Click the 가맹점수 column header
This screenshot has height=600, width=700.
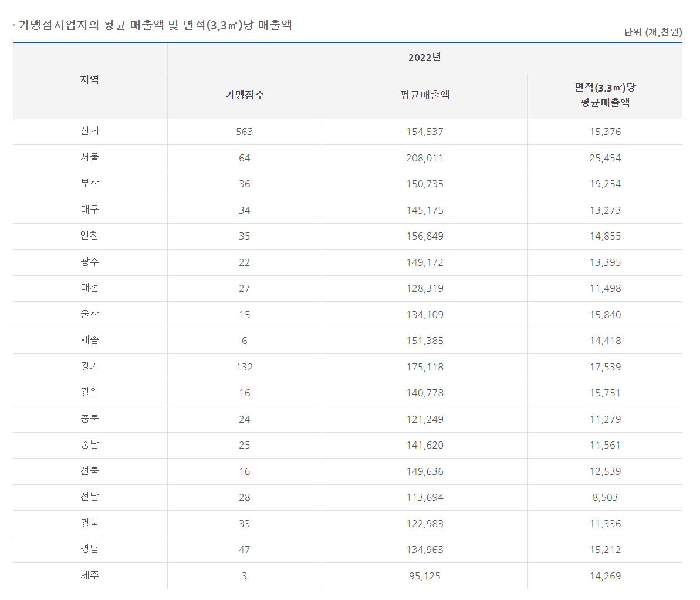click(244, 95)
